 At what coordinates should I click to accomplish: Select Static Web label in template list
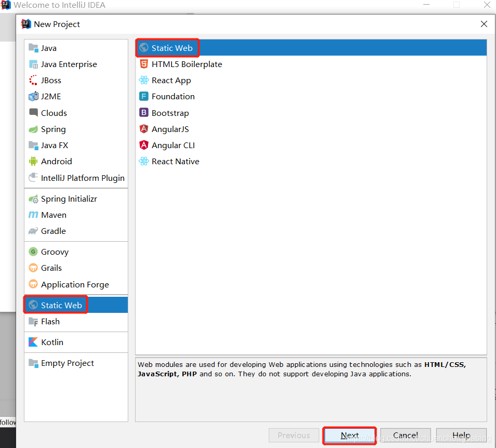pos(172,48)
